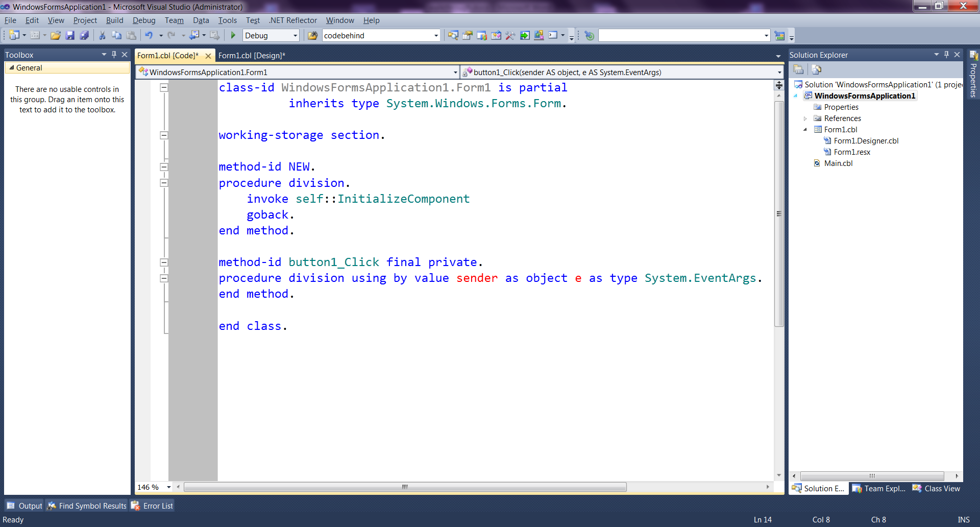980x527 pixels.
Task: Select the Properties folder in Solution Explorer
Action: pyautogui.click(x=841, y=107)
